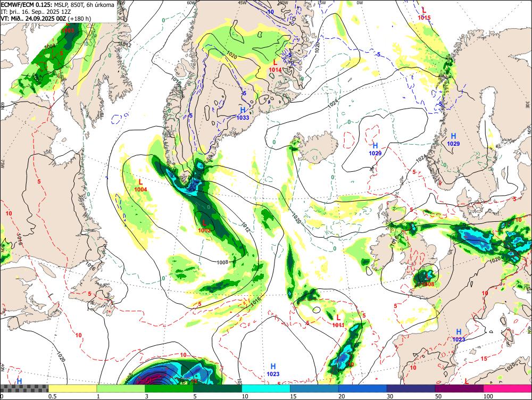Viewport: 532px width, 400px height.
Task: Click the L 1002 low south of Greenland
Action: point(204,226)
